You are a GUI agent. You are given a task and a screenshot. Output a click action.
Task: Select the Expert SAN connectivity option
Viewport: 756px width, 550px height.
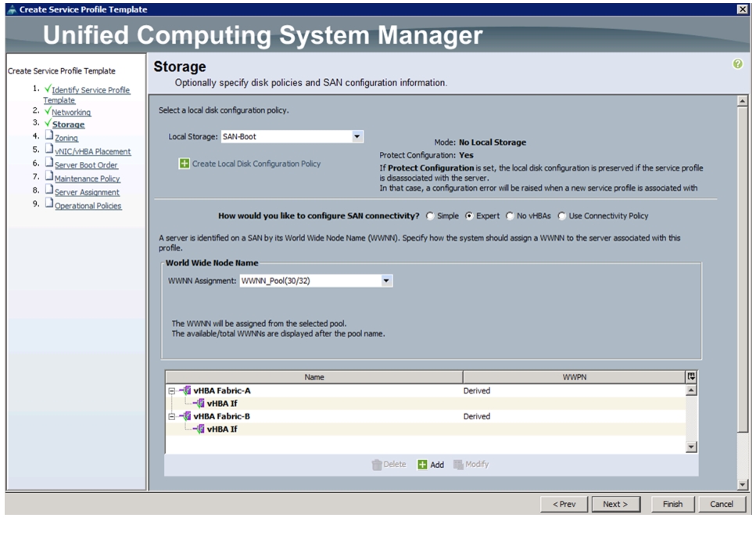[469, 216]
